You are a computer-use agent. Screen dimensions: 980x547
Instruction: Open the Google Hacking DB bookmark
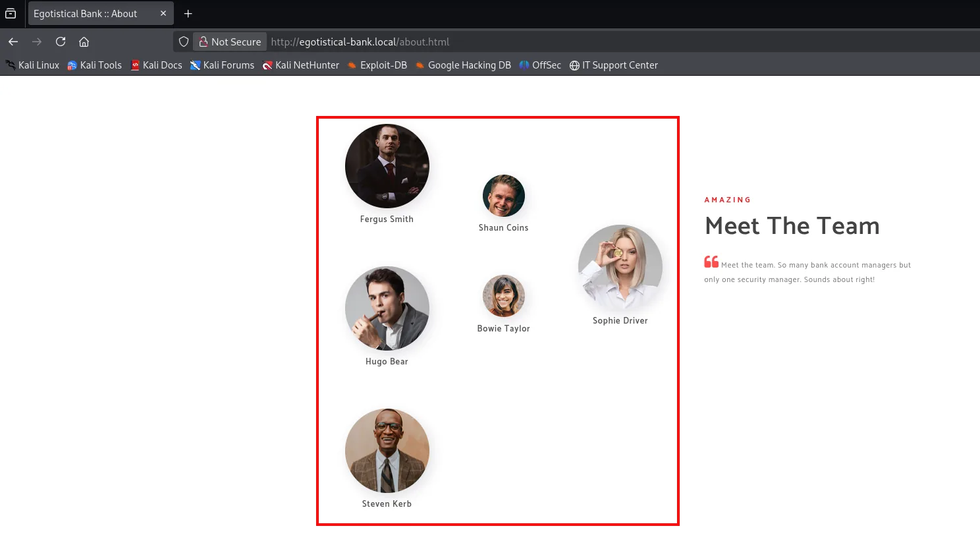pyautogui.click(x=463, y=65)
